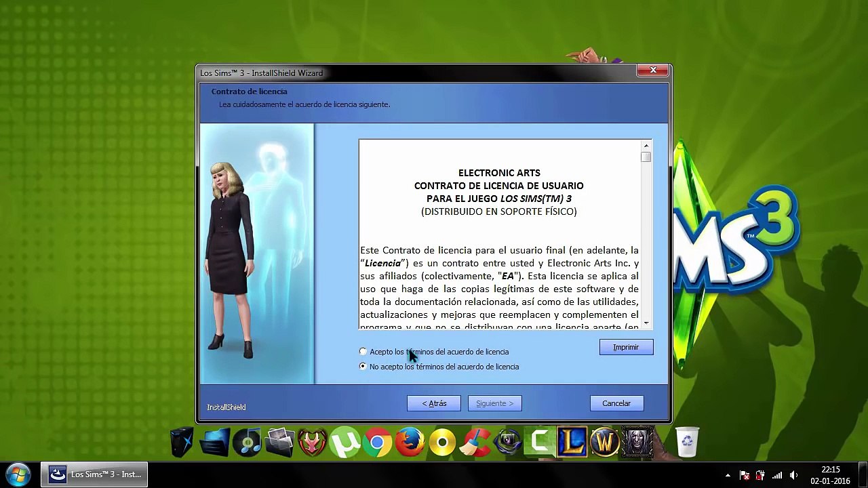The width and height of the screenshot is (868, 488).
Task: Click the disabled 'Siguiente >' button
Action: click(x=494, y=403)
